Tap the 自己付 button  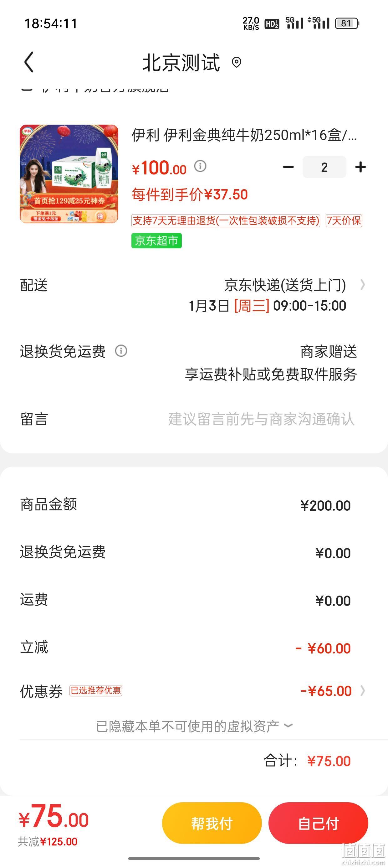[318, 823]
